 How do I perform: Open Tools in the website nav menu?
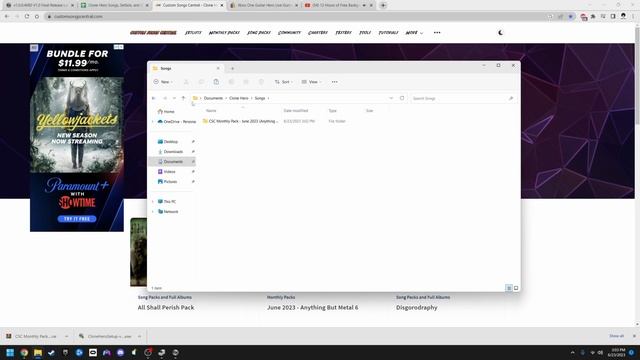point(365,33)
